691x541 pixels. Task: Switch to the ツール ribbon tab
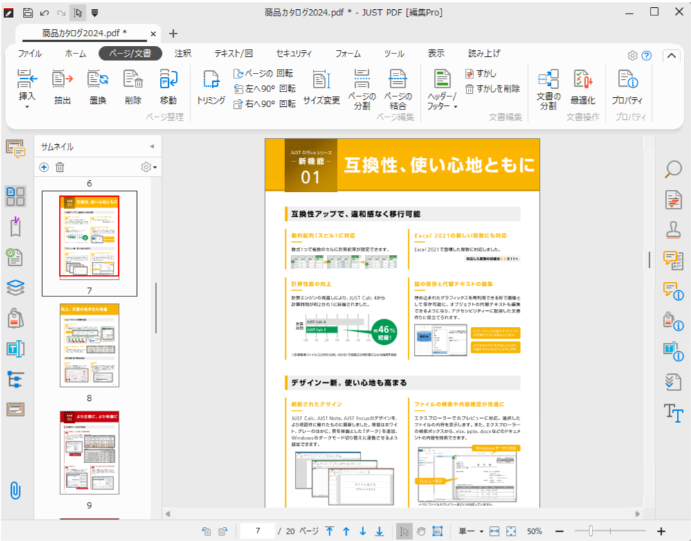(394, 53)
